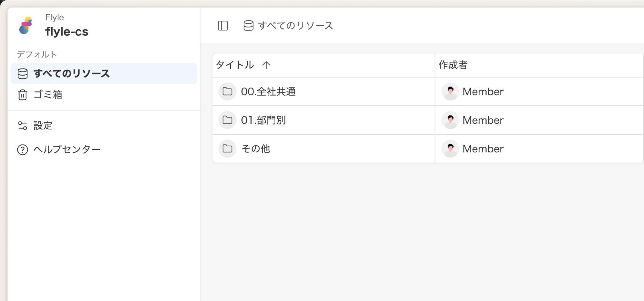Open the 00.全社共通 folder icon
The height and width of the screenshot is (301, 644).
pyautogui.click(x=227, y=91)
